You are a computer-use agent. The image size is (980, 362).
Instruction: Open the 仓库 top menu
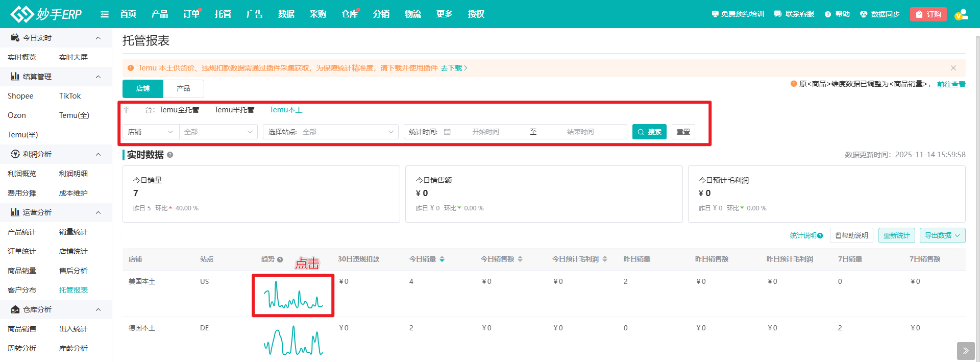350,14
